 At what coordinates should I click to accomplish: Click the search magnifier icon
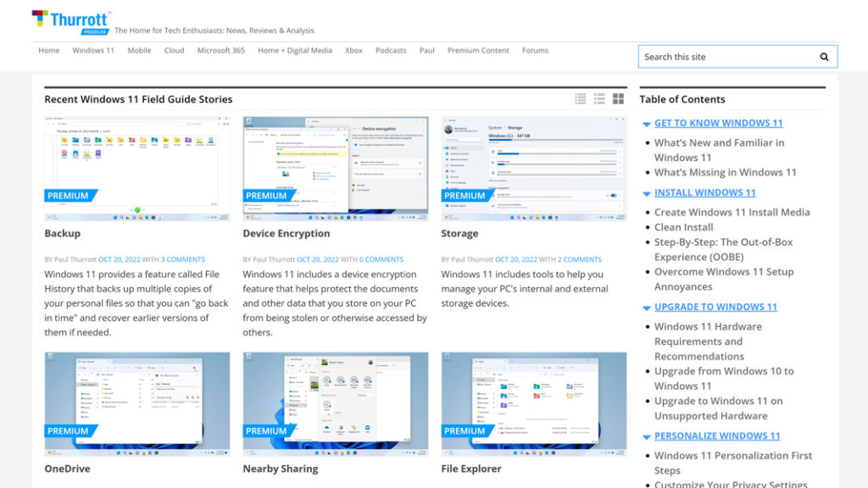coord(824,57)
